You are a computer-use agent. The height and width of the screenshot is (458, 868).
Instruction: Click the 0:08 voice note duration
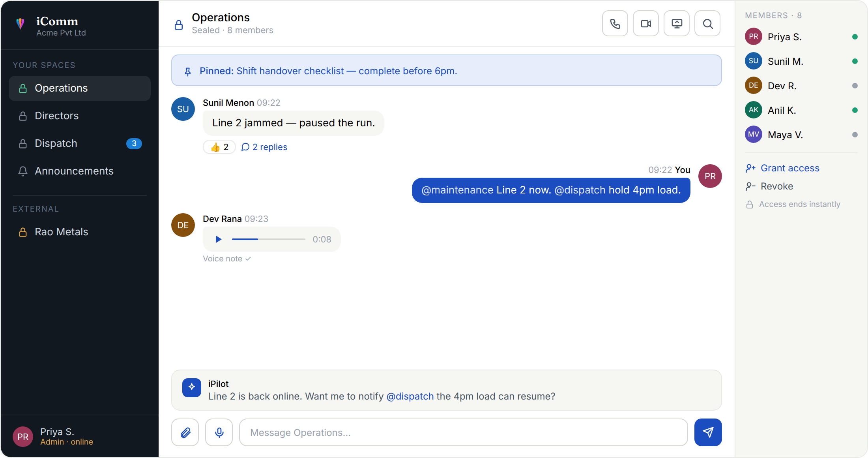point(322,239)
